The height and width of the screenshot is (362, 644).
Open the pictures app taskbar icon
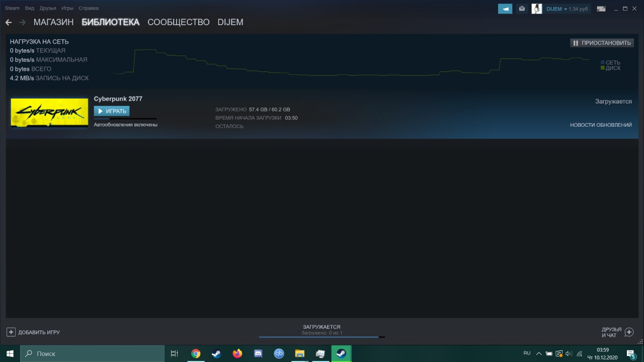point(320,353)
